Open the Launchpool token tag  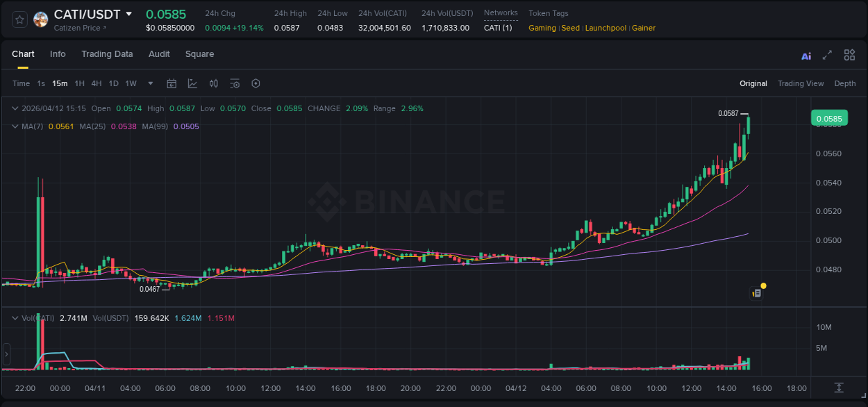point(606,28)
